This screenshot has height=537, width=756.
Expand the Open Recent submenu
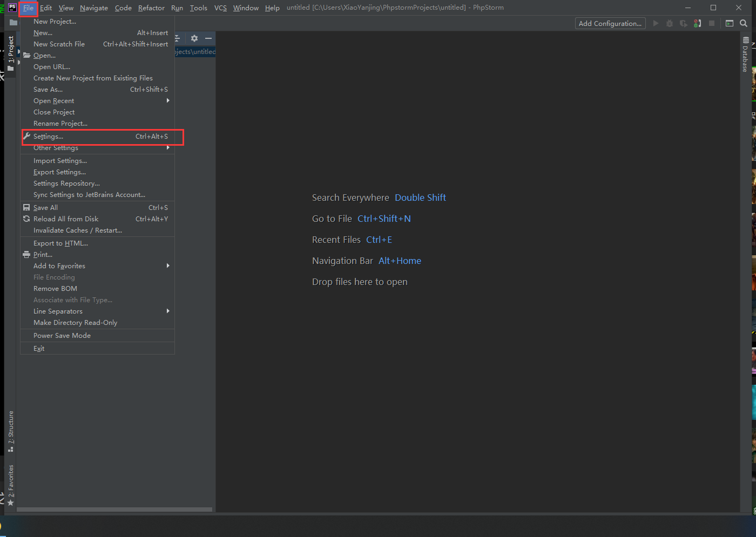pos(97,101)
